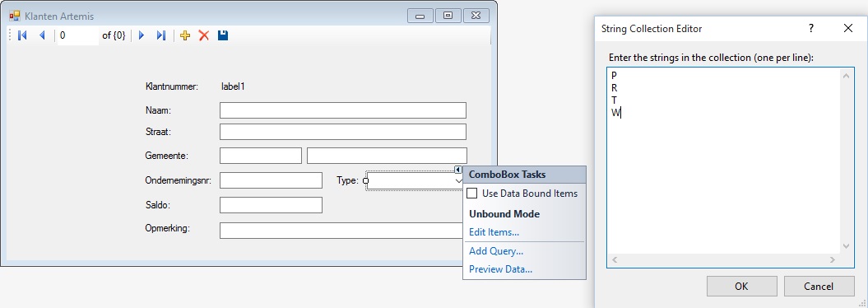The width and height of the screenshot is (868, 308).
Task: Minimize the Klanten Artemis form
Action: click(x=420, y=16)
